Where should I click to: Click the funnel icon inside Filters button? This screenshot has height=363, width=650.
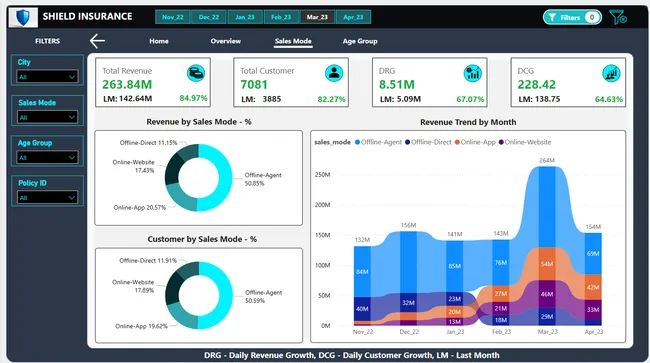pyautogui.click(x=552, y=17)
